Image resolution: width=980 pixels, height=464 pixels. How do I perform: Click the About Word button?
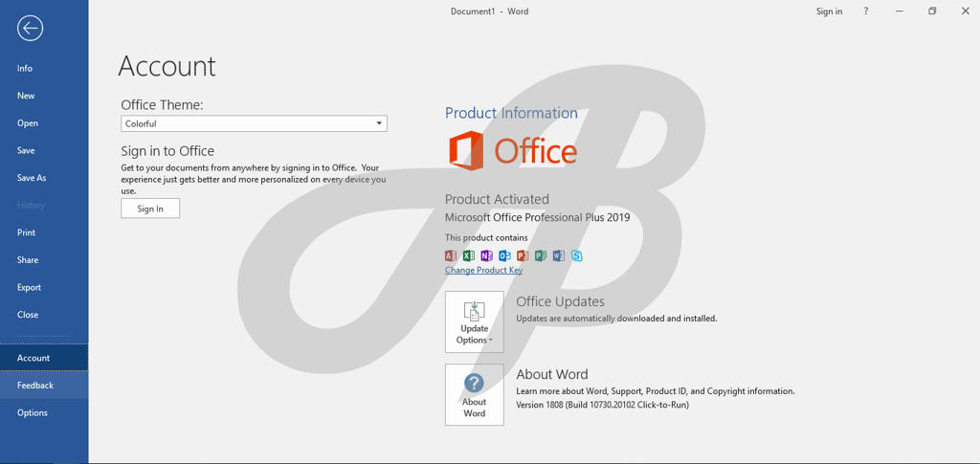tap(475, 395)
